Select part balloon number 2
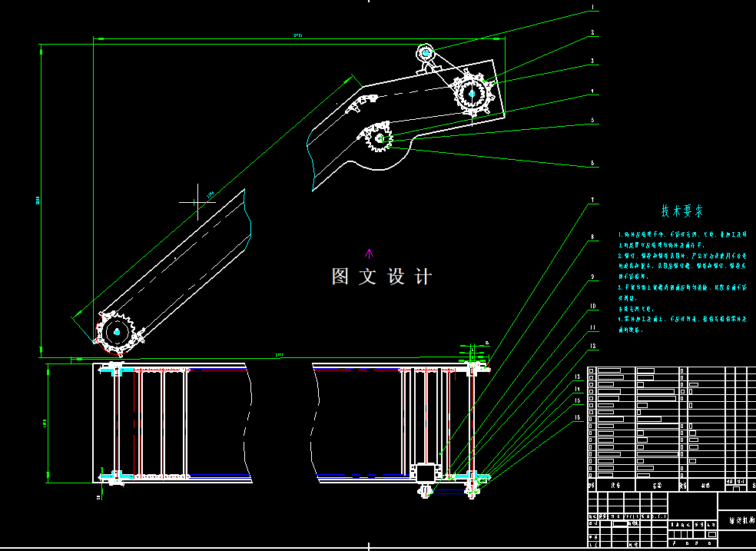Screen dimensions: 756x551 pyautogui.click(x=592, y=33)
